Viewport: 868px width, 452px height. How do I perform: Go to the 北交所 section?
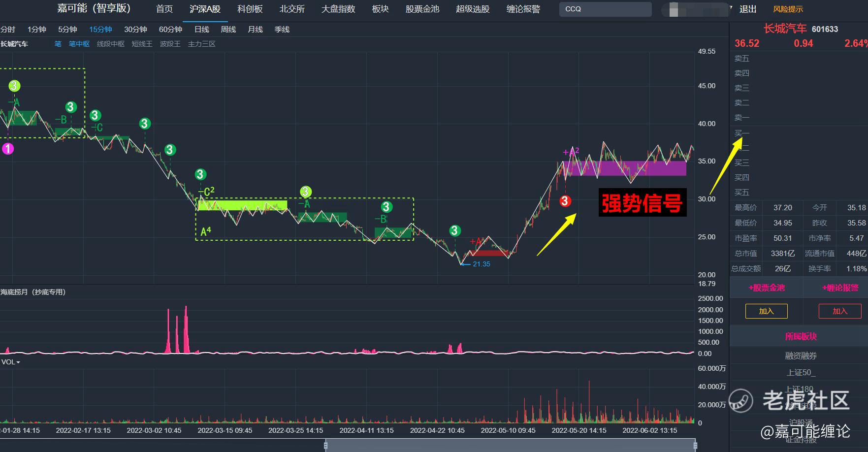292,9
